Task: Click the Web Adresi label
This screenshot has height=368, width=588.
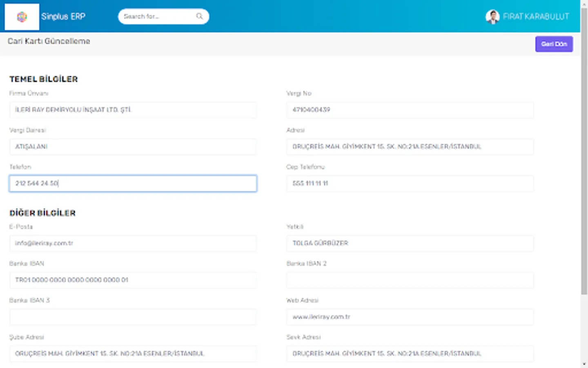Action: pos(302,301)
